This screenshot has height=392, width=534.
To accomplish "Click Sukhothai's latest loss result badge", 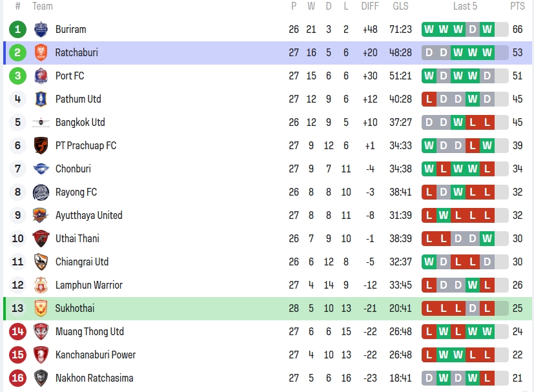I will pos(487,308).
